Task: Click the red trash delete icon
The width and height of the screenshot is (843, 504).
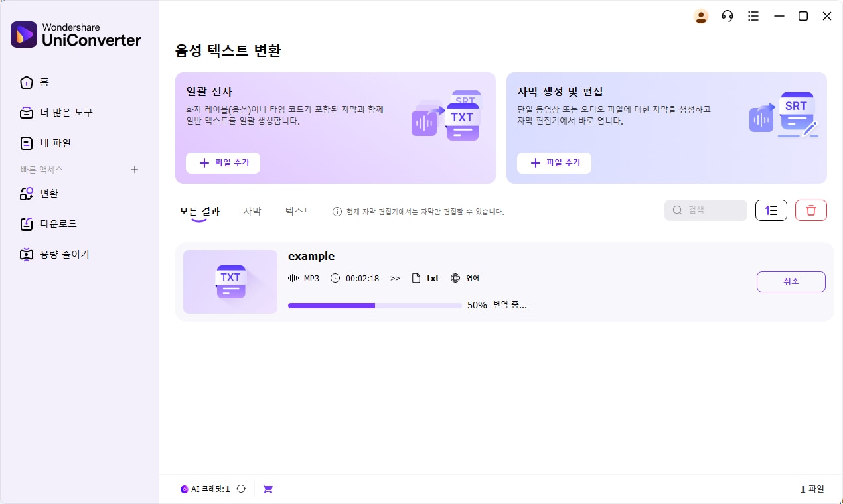Action: click(x=810, y=210)
